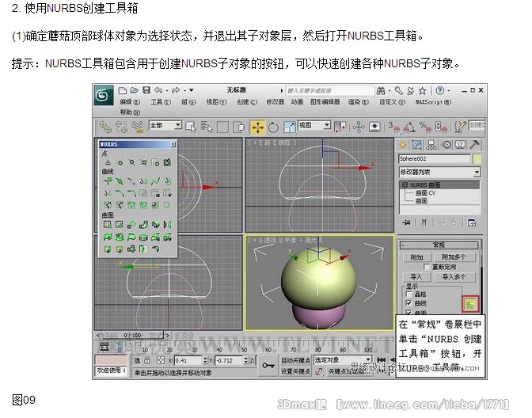Image resolution: width=532 pixels, height=418 pixels.
Task: Open the 渲染(R) menu
Action: tap(359, 102)
